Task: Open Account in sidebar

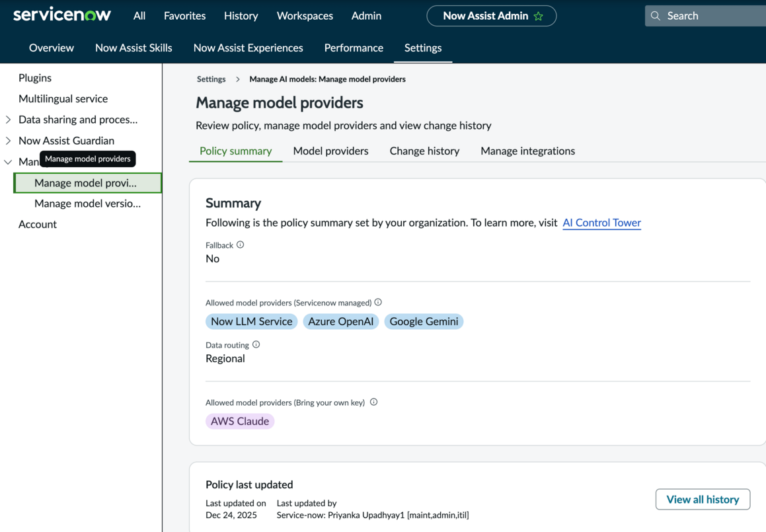Action: point(38,224)
